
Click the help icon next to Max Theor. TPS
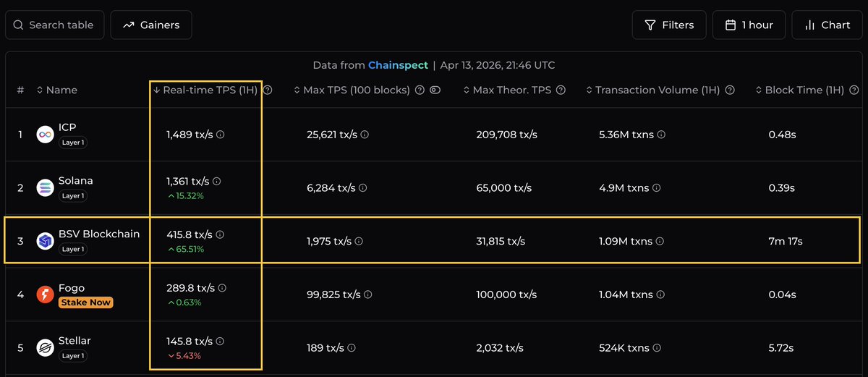[x=561, y=90]
